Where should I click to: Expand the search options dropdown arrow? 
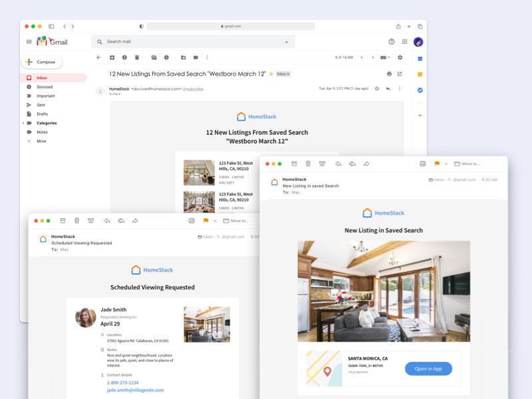287,42
